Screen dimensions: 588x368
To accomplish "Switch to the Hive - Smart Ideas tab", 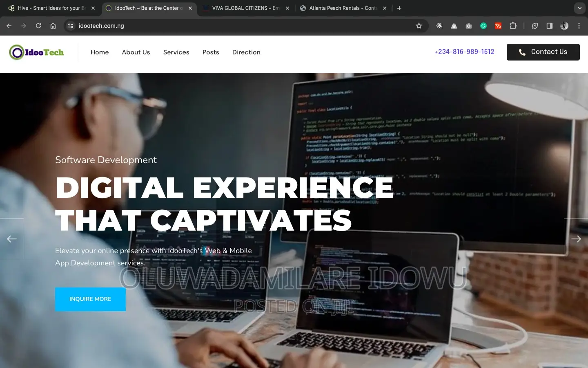I will point(51,8).
